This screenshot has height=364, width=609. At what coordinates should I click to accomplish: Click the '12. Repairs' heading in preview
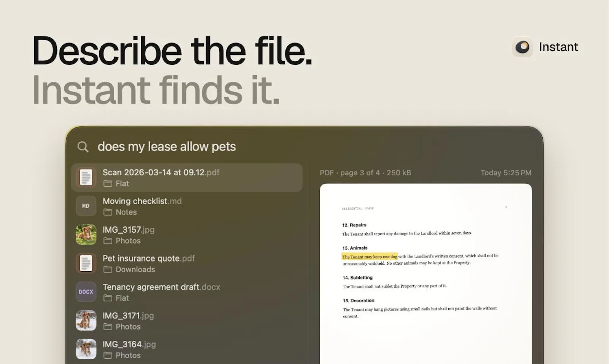point(354,225)
